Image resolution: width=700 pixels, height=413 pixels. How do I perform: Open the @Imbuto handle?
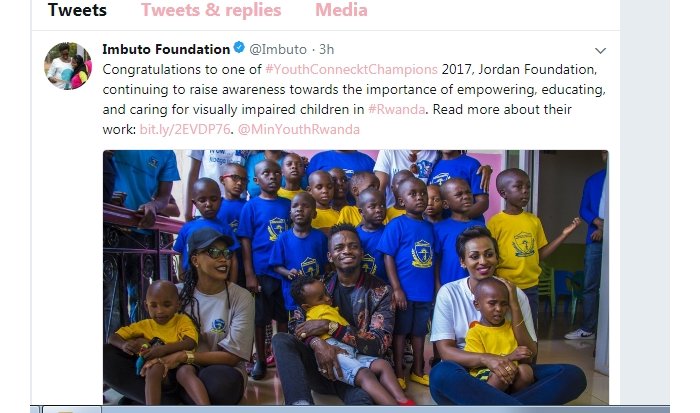point(278,50)
